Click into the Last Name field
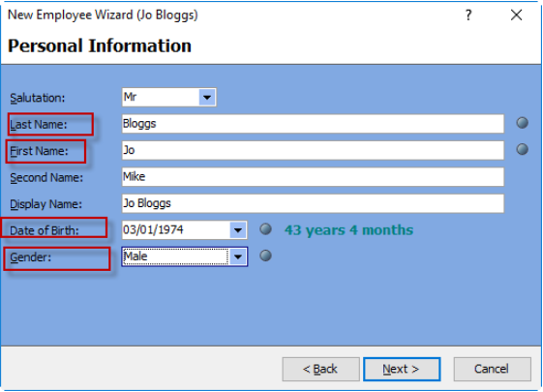The image size is (543, 392). (x=313, y=124)
